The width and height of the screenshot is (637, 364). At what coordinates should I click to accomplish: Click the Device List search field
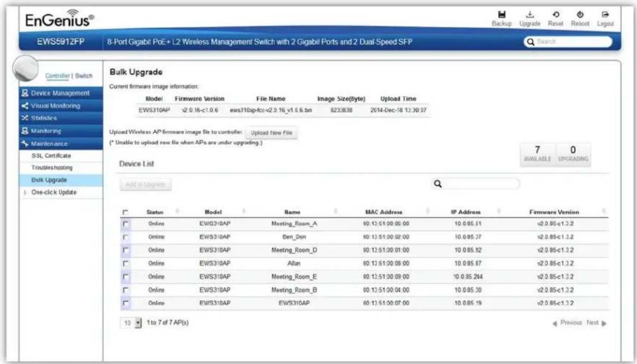(x=475, y=183)
